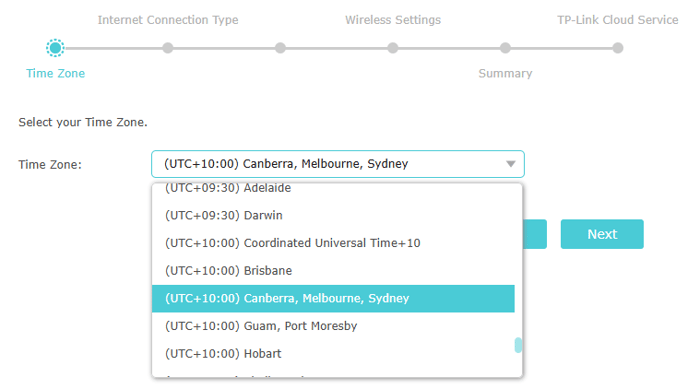Click the unlabeled third progress step dot
Image resolution: width=688 pixels, height=389 pixels.
click(x=280, y=48)
